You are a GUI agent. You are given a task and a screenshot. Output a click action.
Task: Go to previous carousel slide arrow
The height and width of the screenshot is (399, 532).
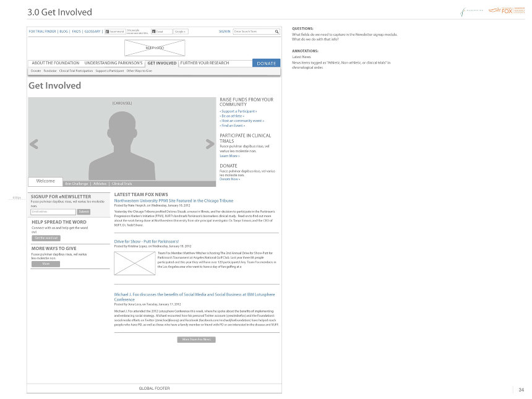pos(34,144)
